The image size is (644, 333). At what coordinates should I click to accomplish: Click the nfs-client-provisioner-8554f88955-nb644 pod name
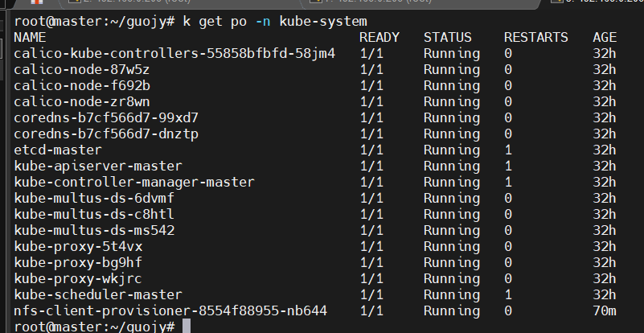[170, 310]
